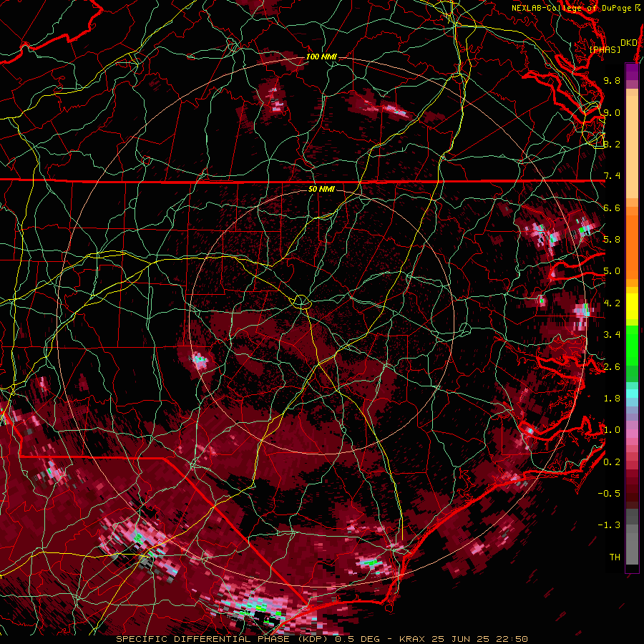The width and height of the screenshot is (644, 644).
Task: Click the 'NEXLAB-College of DuPage' credit text
Action: [572, 8]
